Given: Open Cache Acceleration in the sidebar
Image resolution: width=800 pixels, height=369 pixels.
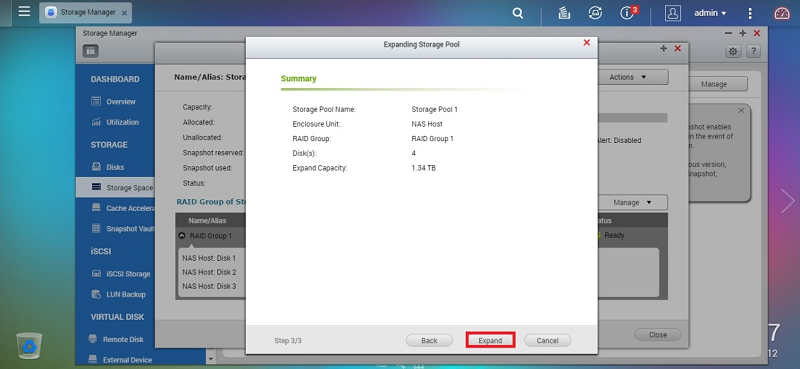Looking at the screenshot, I should 122,208.
